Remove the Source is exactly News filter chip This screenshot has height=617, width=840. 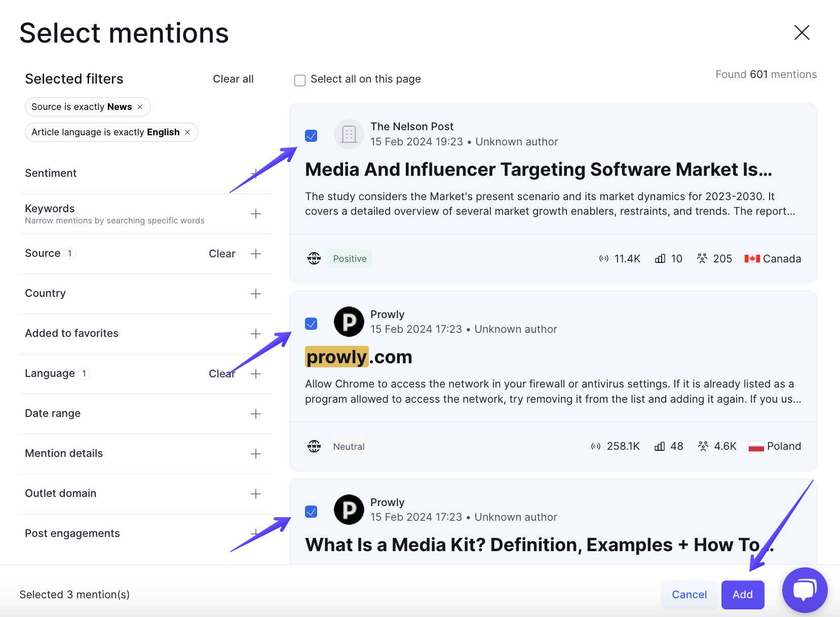140,107
